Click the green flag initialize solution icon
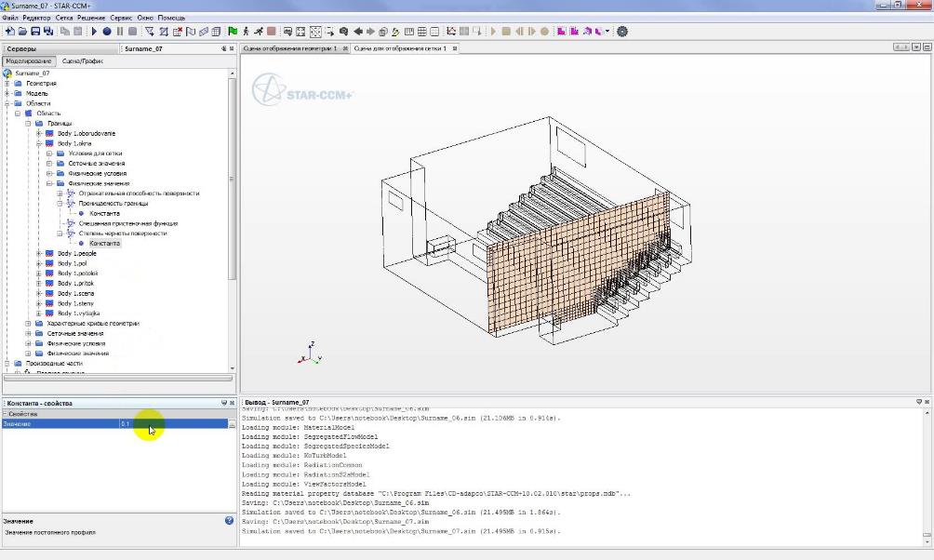934x560 pixels. [233, 31]
